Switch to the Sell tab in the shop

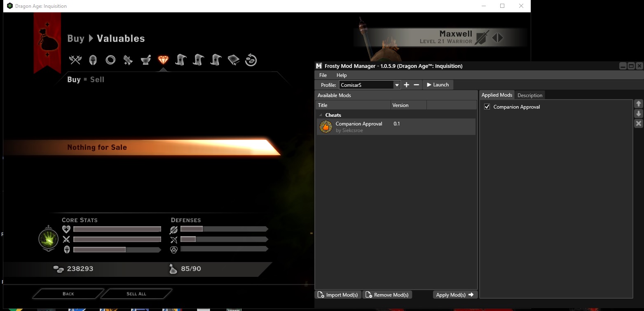(x=97, y=79)
